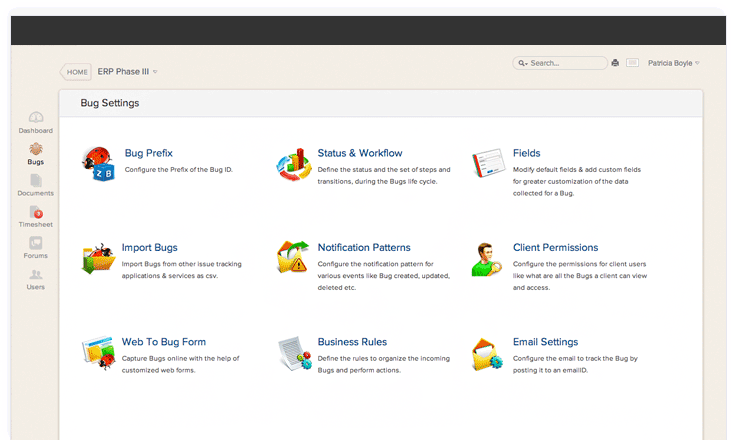
Task: Open the Users section in sidebar
Action: (35, 278)
